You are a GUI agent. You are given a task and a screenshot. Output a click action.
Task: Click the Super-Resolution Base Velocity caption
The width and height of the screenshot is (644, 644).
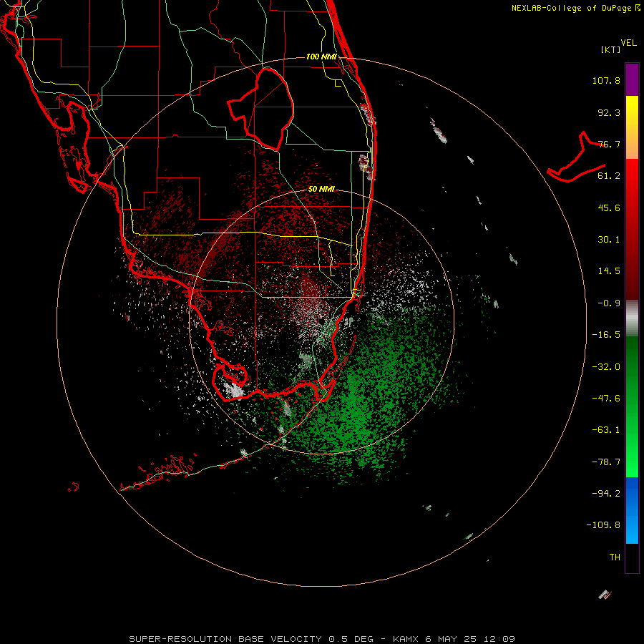(322, 639)
